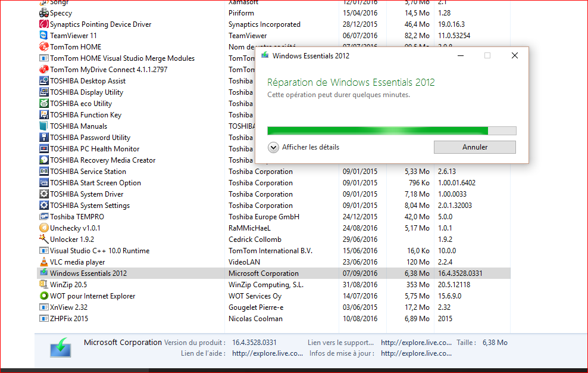Screen dimensions: 588x373
Task: Click the publisher 'Toshiba Europe GmbH'
Action: [264, 217]
